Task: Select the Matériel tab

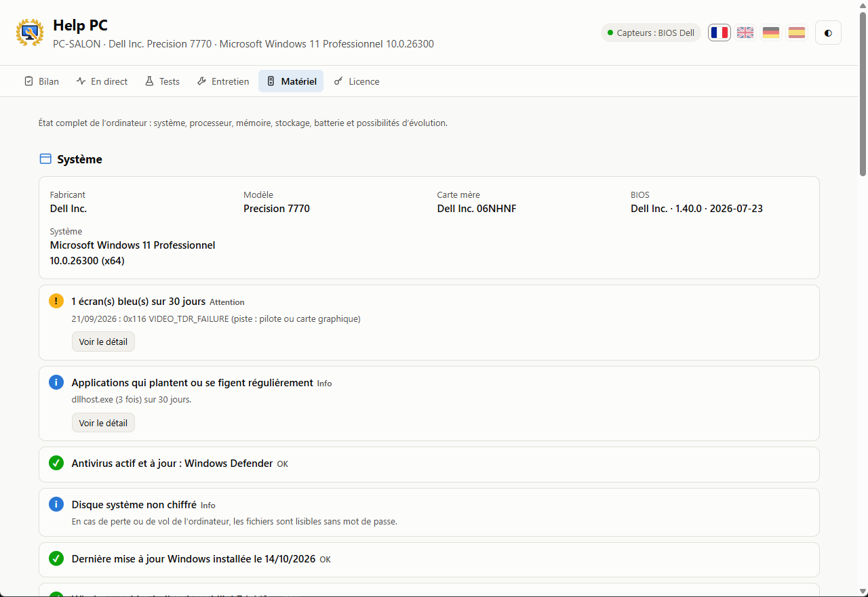Action: [x=291, y=81]
